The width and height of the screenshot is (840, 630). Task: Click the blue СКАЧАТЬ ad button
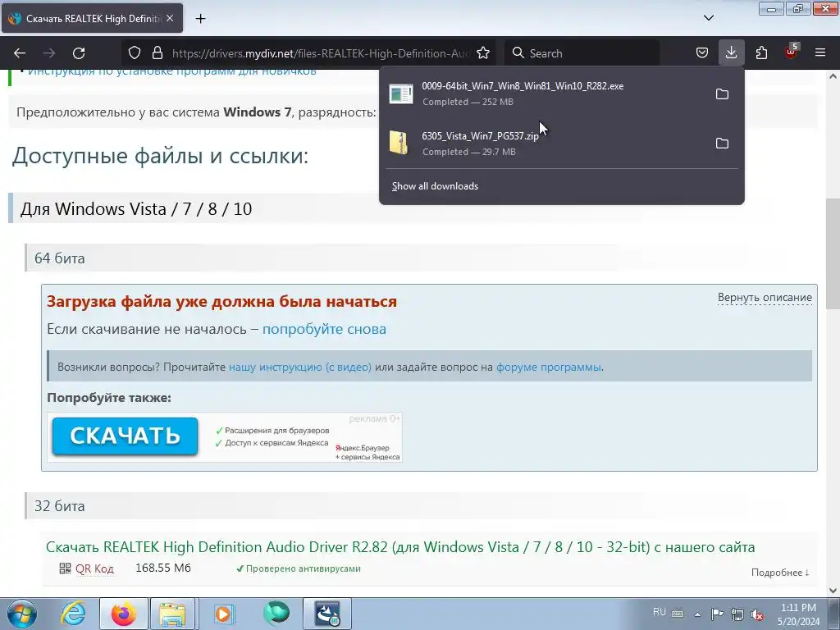pyautogui.click(x=125, y=436)
